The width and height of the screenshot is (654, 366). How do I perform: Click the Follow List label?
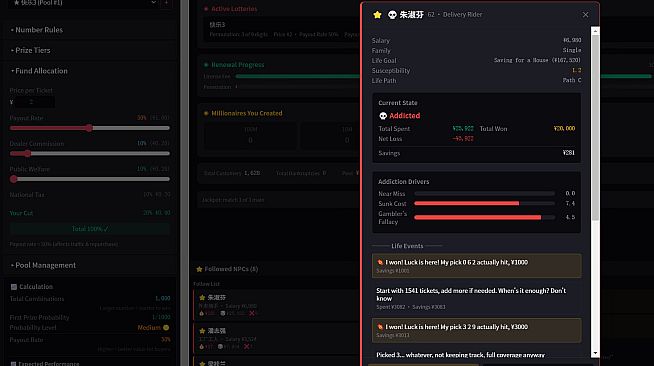[206, 284]
